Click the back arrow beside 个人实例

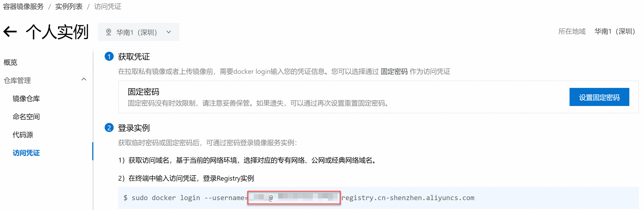coord(10,31)
